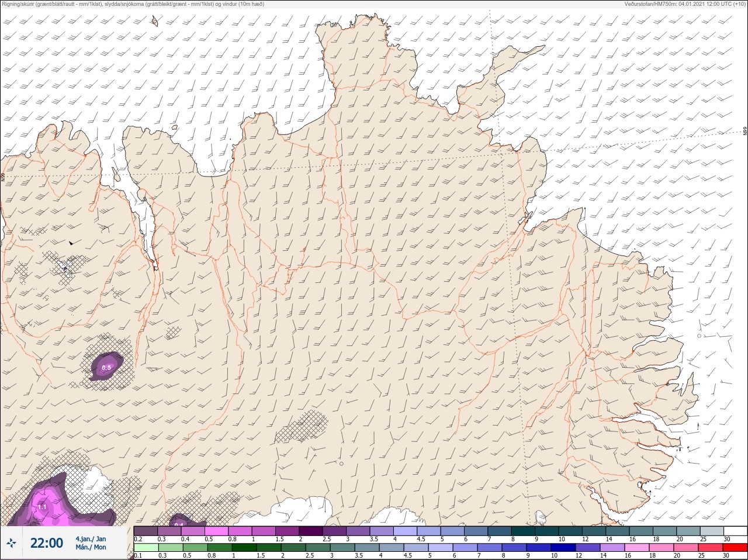Click the compass star icon beside 22:00
748x560 pixels.
[x=11, y=543]
